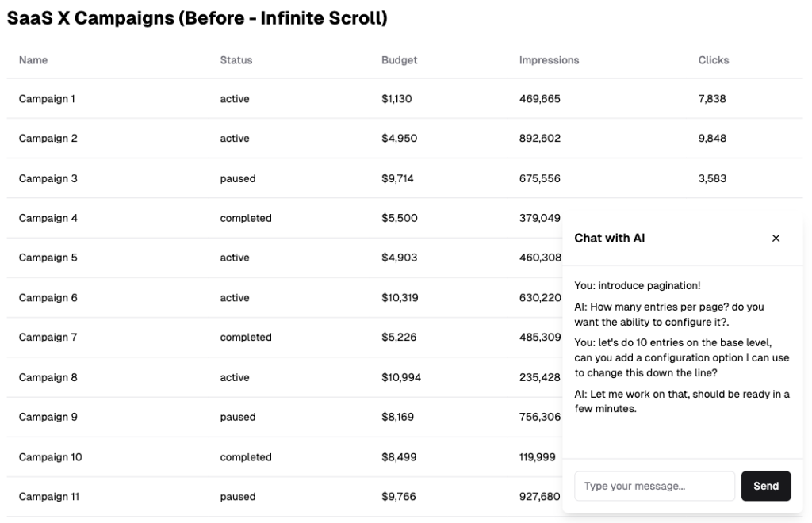Image resolution: width=812 pixels, height=523 pixels.
Task: Click the Campaign 10 name
Action: 50,456
